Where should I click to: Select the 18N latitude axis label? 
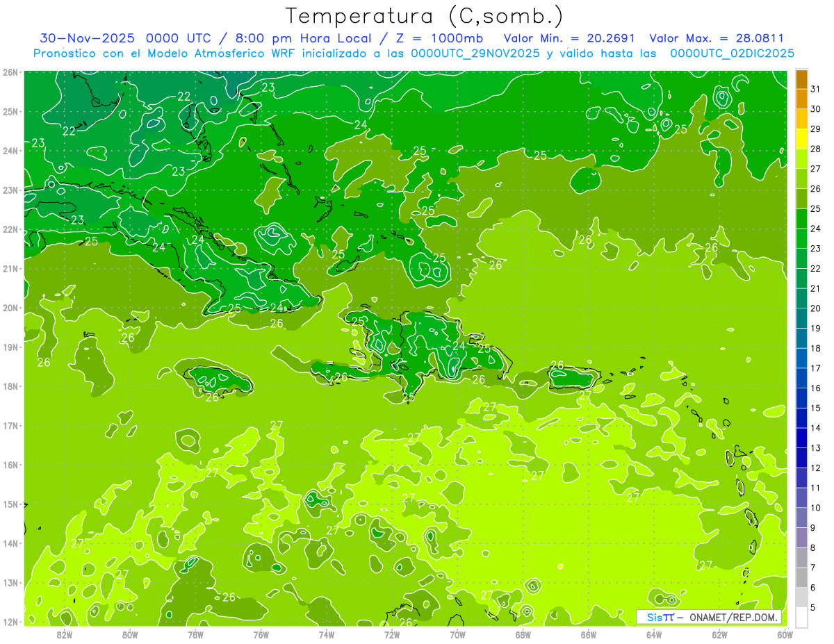10,386
